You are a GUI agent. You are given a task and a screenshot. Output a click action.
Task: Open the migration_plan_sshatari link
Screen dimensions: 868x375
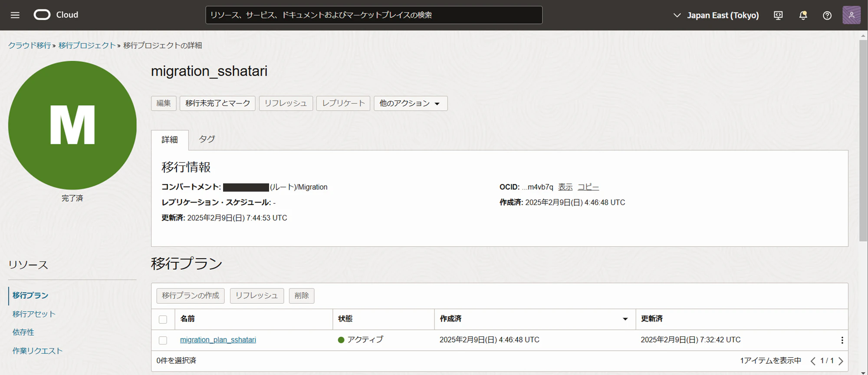(x=218, y=340)
